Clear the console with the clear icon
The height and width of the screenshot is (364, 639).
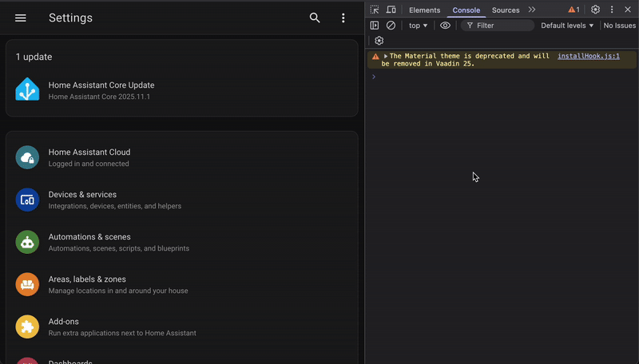[x=391, y=26]
